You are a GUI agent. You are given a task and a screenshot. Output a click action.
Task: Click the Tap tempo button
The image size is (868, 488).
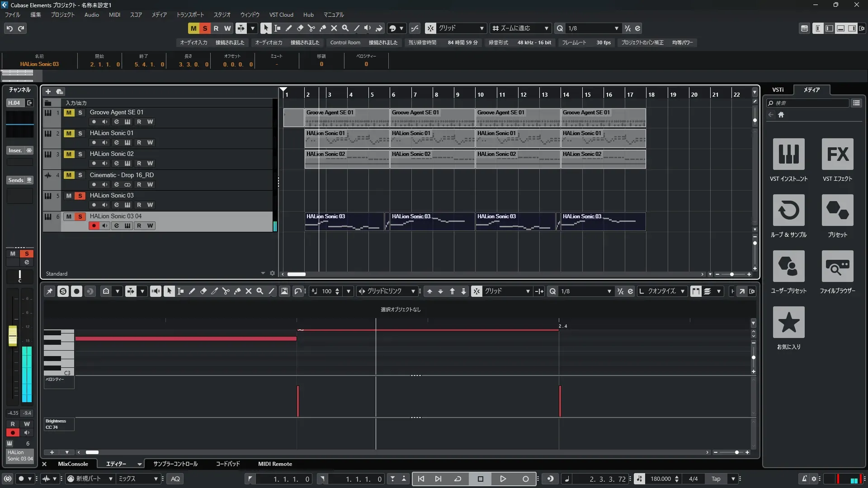click(x=716, y=479)
